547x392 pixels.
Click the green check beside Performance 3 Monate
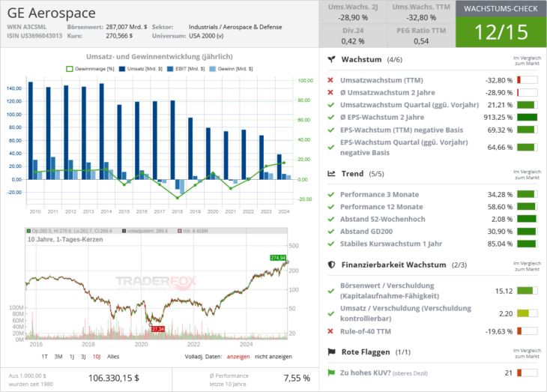(331, 194)
